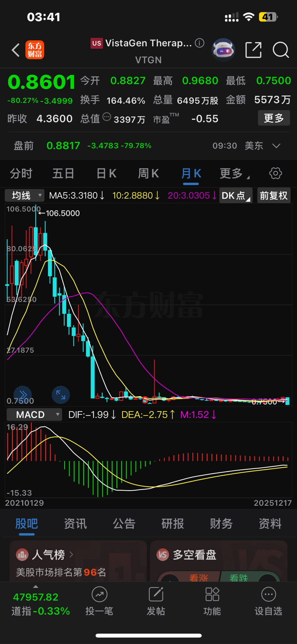Open the 资料 tab
This screenshot has width=297, height=644.
coord(270,524)
